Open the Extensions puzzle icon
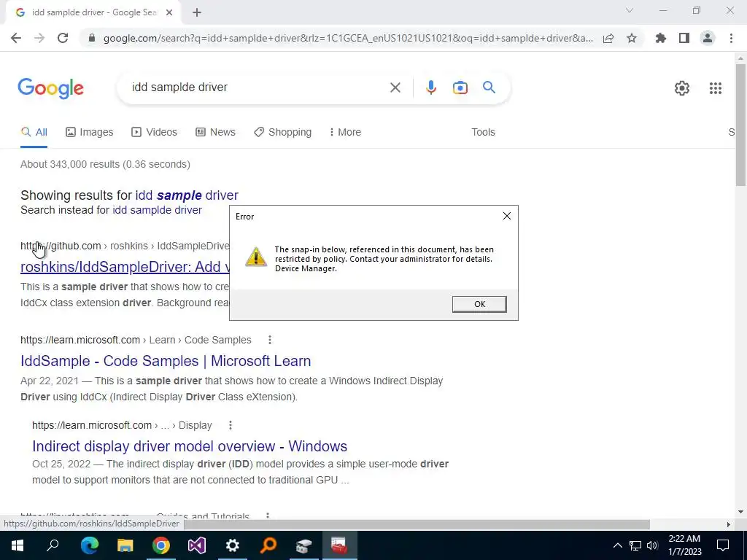This screenshot has height=560, width=747. click(661, 38)
